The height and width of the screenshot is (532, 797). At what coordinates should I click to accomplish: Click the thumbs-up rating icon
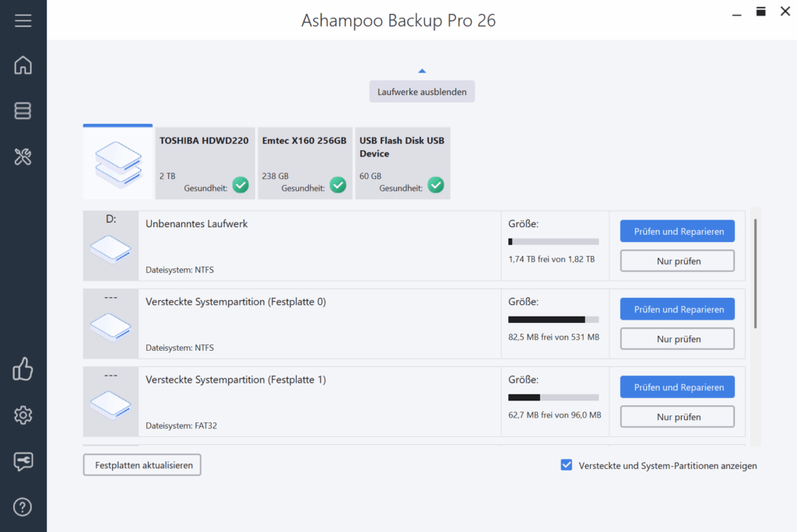pyautogui.click(x=23, y=369)
